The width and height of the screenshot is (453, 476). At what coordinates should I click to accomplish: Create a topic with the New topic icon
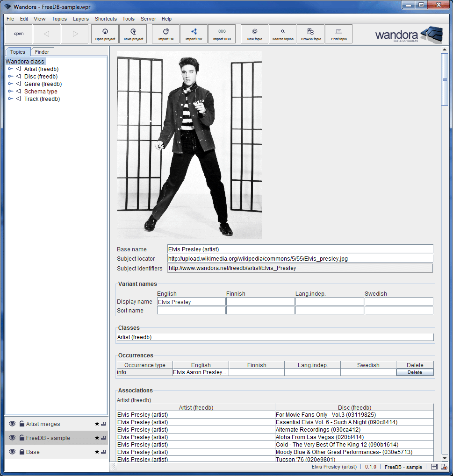[254, 34]
